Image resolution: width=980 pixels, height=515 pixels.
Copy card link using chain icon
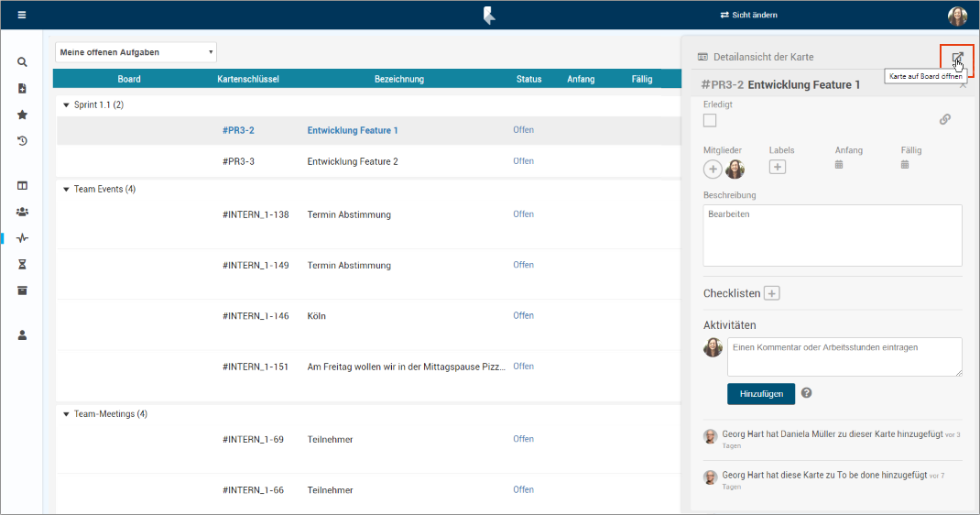[x=945, y=119]
